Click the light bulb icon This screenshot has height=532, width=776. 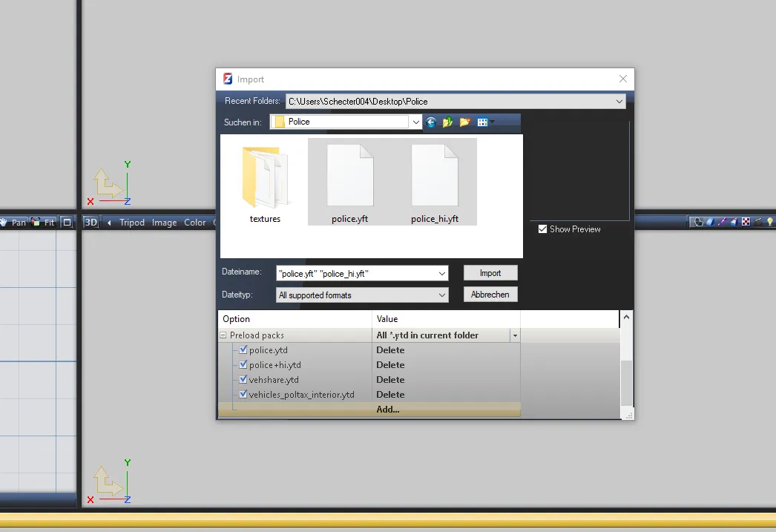pyautogui.click(x=770, y=222)
